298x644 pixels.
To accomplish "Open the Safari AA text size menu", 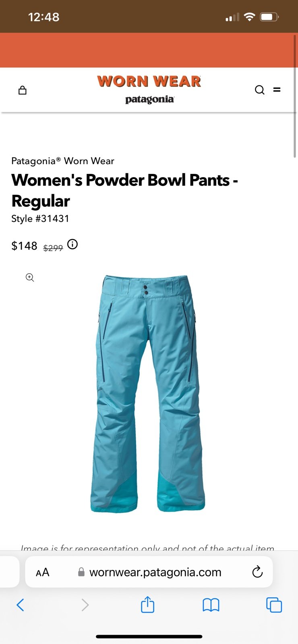I will pyautogui.click(x=42, y=572).
